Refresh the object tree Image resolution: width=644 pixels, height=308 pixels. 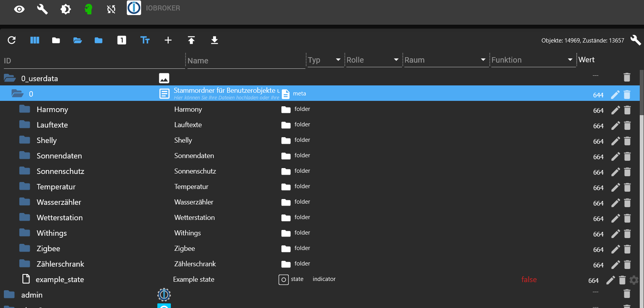(x=12, y=40)
